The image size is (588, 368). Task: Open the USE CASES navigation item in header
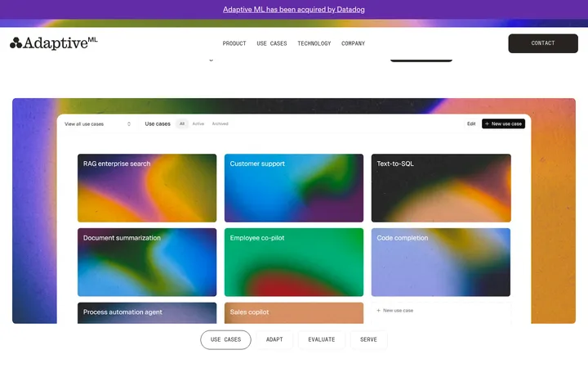coord(272,43)
